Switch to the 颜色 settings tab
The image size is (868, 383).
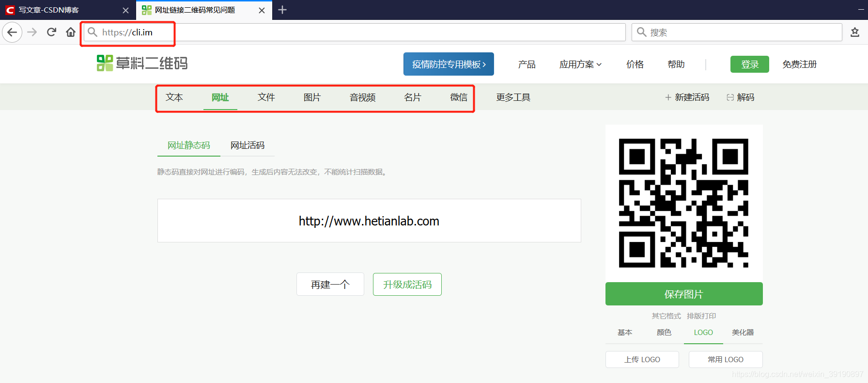coord(664,332)
